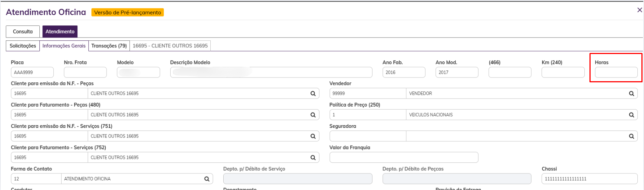Click search icon for Cliente emissão N.F. Peças
This screenshot has height=190, width=644.
click(x=313, y=94)
